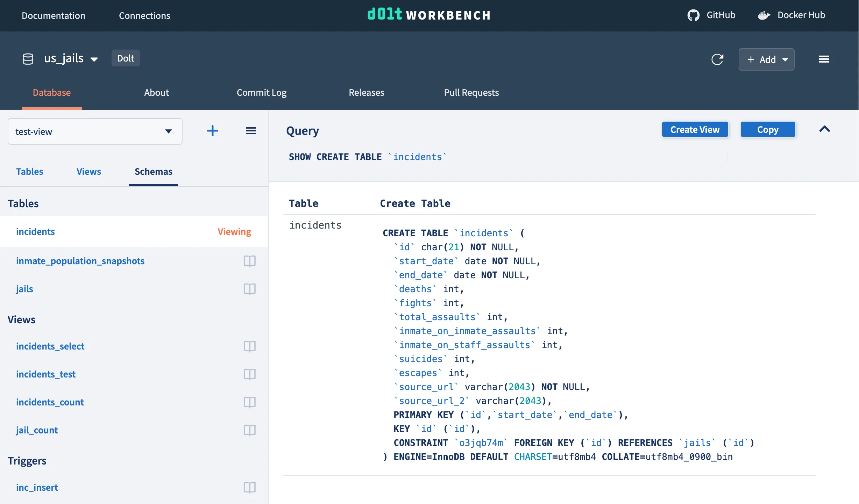Switch to the Views tab
The height and width of the screenshot is (504, 859).
coord(88,171)
